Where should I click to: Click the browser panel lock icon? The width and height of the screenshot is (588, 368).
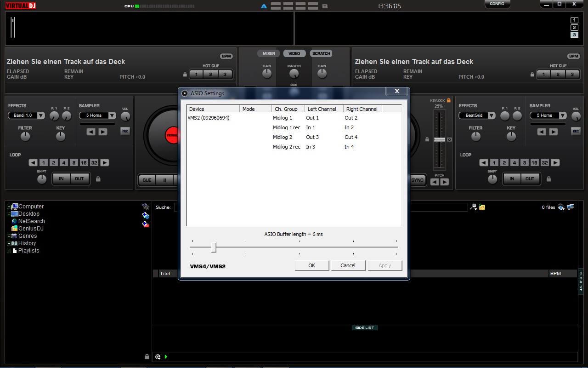coord(147,356)
